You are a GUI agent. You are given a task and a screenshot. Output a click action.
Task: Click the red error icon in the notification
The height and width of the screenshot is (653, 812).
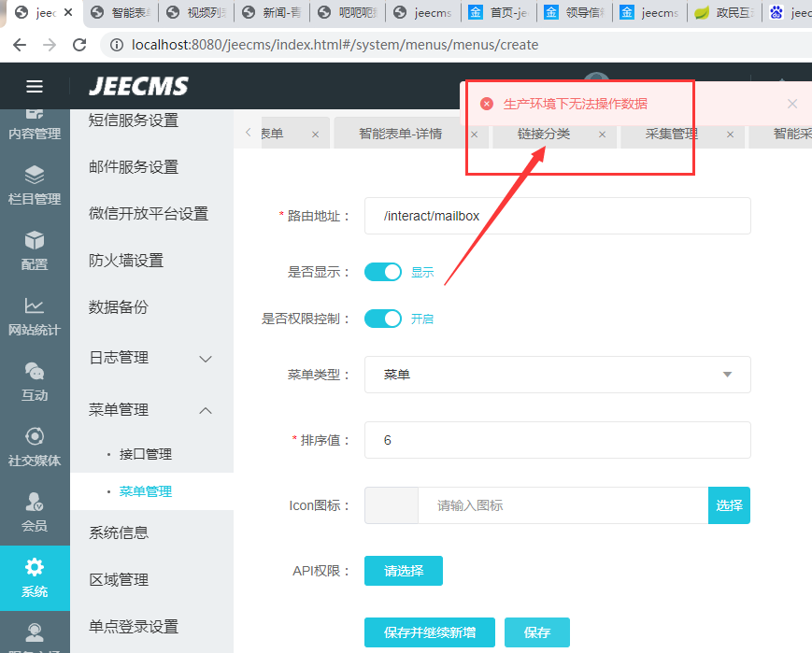(487, 104)
